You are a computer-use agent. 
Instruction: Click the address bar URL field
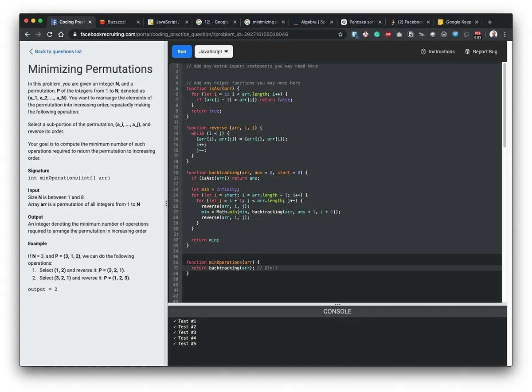pyautogui.click(x=199, y=35)
